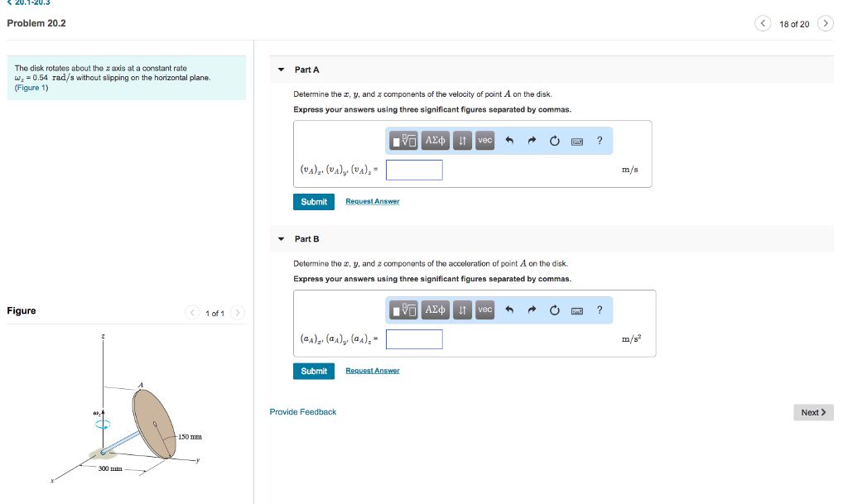848x504 pixels.
Task: Go back to 20.1-20.3 assignment link
Action: pos(29,2)
